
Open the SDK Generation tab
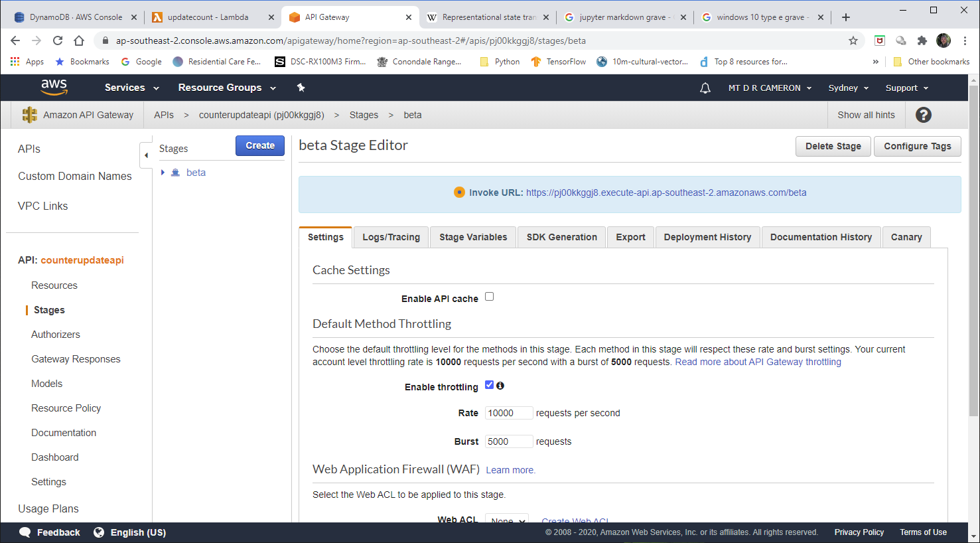(562, 237)
